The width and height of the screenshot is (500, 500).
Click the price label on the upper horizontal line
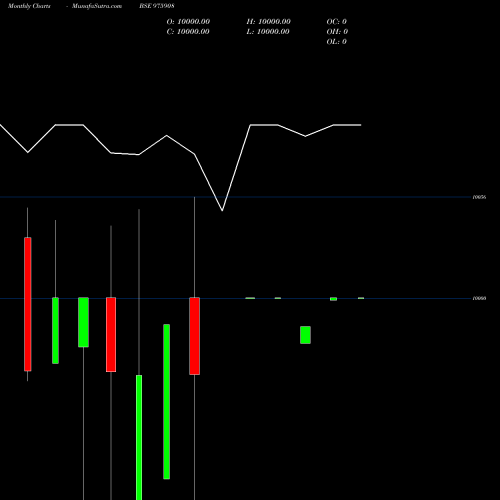pyautogui.click(x=479, y=197)
